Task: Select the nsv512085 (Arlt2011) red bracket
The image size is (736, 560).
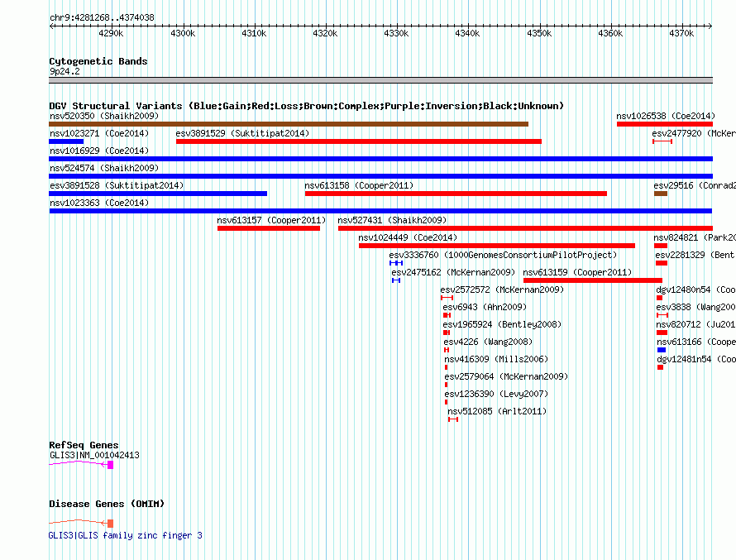Action: tap(453, 419)
